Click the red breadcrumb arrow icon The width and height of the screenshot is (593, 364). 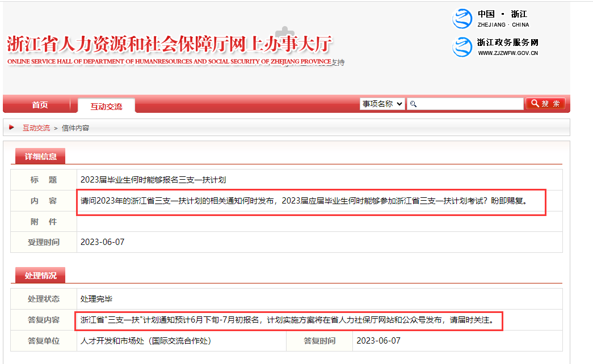point(12,127)
